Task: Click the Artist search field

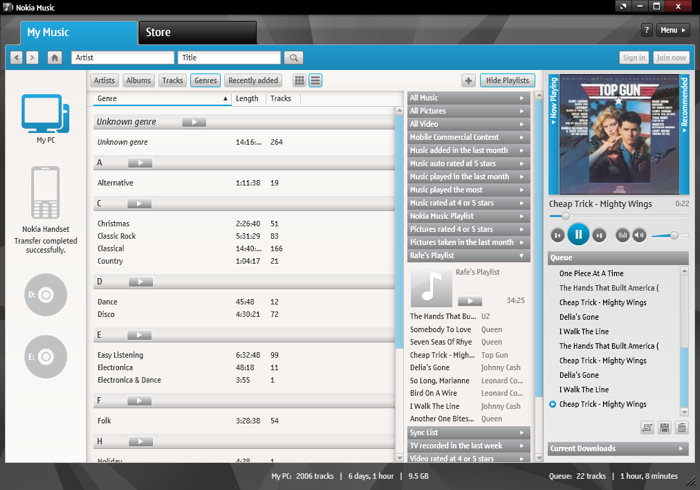Action: tap(123, 58)
